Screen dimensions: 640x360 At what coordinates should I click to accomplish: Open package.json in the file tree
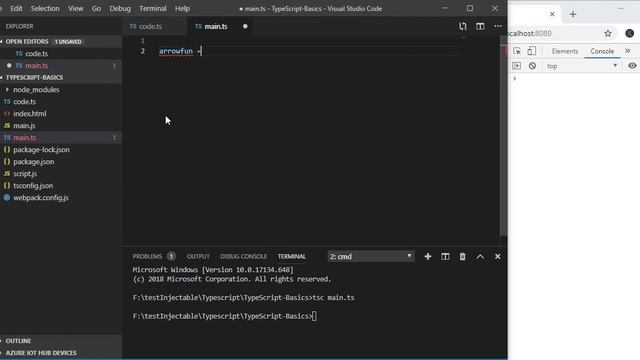tap(33, 162)
